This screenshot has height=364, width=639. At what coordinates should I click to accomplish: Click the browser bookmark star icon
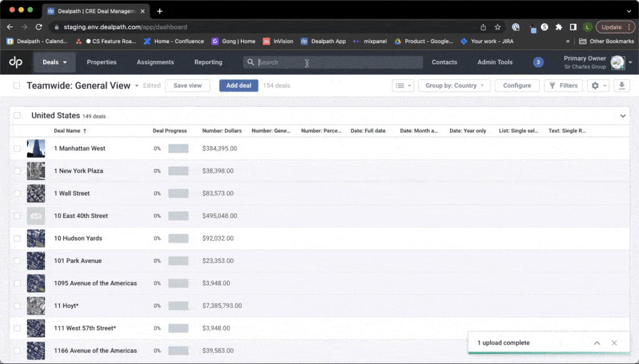(497, 27)
